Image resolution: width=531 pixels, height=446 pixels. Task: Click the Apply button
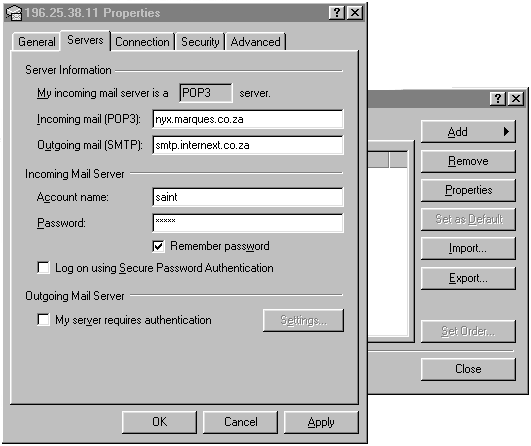(321, 422)
